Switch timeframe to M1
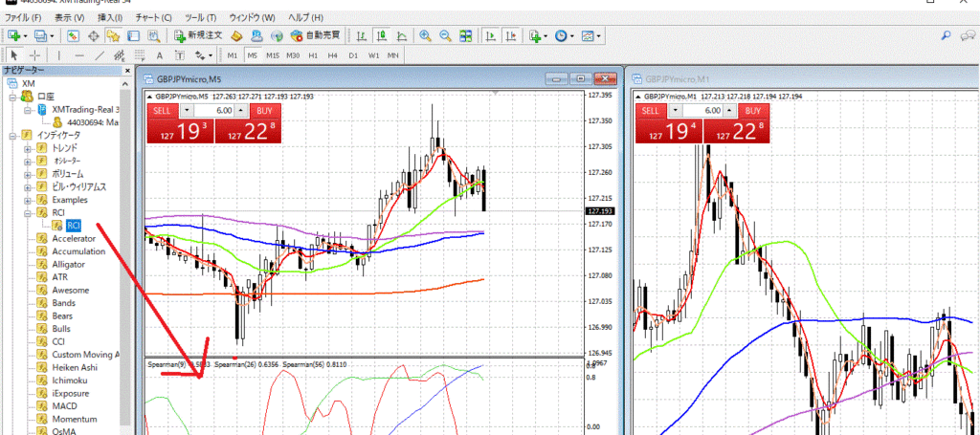 (x=232, y=55)
